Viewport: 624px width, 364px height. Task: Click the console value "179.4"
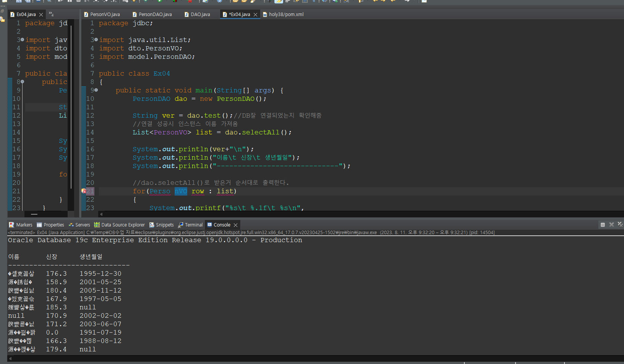pyautogui.click(x=56, y=349)
